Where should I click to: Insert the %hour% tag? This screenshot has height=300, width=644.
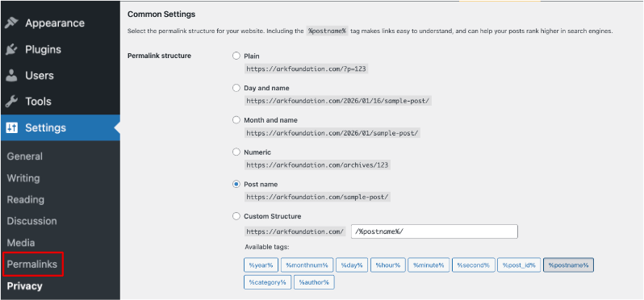coord(388,265)
